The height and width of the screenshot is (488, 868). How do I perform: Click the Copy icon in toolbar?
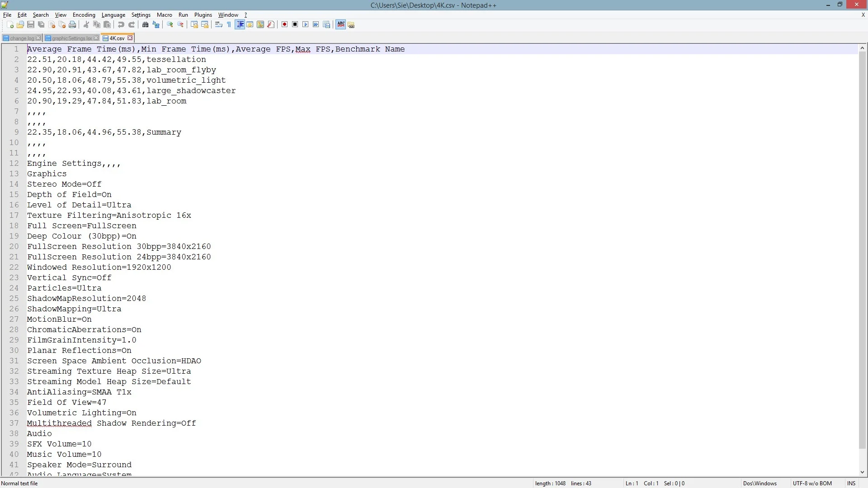click(97, 25)
